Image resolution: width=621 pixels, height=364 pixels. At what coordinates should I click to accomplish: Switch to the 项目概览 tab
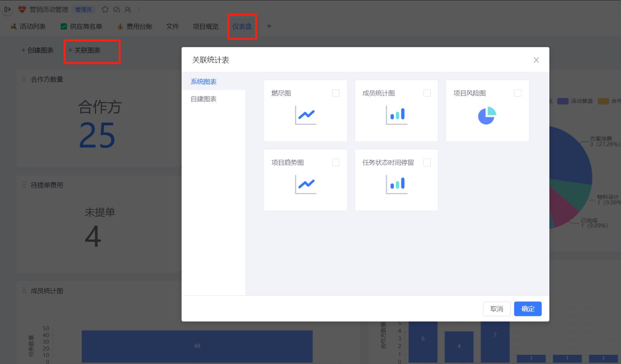coord(205,26)
